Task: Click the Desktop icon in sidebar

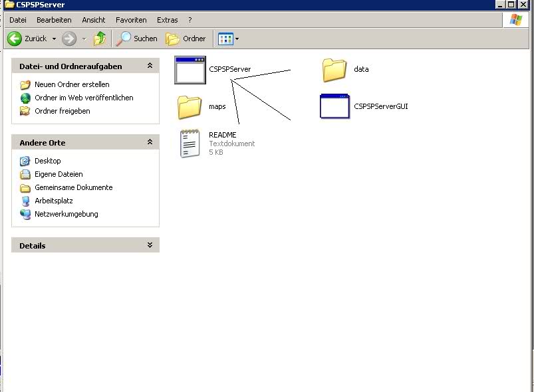Action: pyautogui.click(x=25, y=161)
